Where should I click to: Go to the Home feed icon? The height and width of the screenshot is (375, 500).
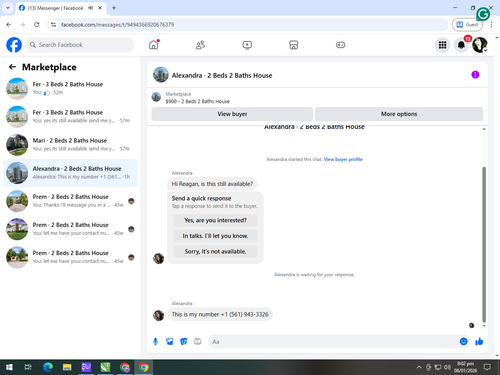[153, 45]
